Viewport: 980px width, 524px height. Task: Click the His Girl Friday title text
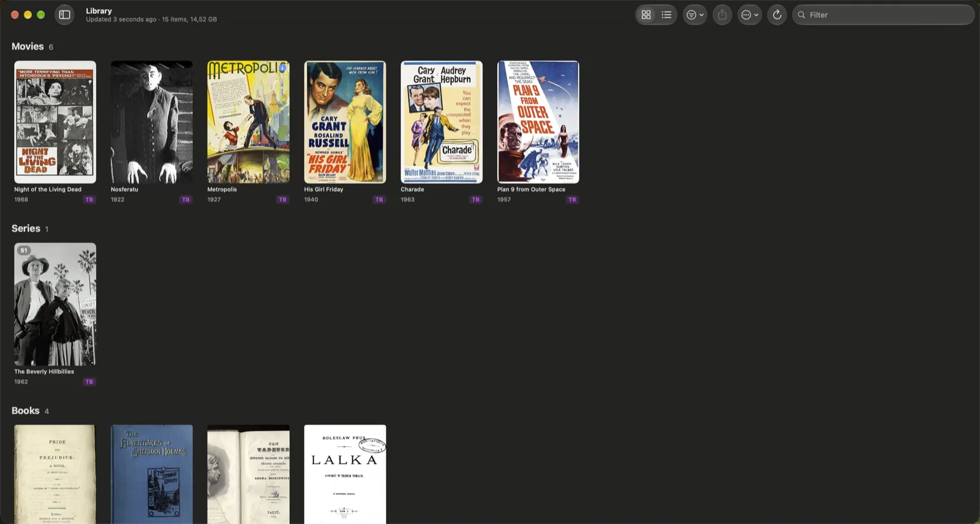point(323,189)
